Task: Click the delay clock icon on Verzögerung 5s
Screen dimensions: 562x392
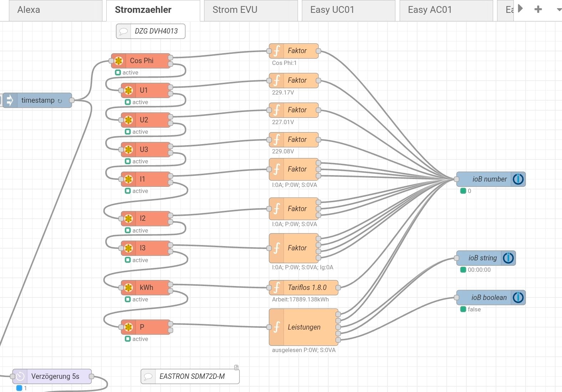Action: (x=20, y=376)
